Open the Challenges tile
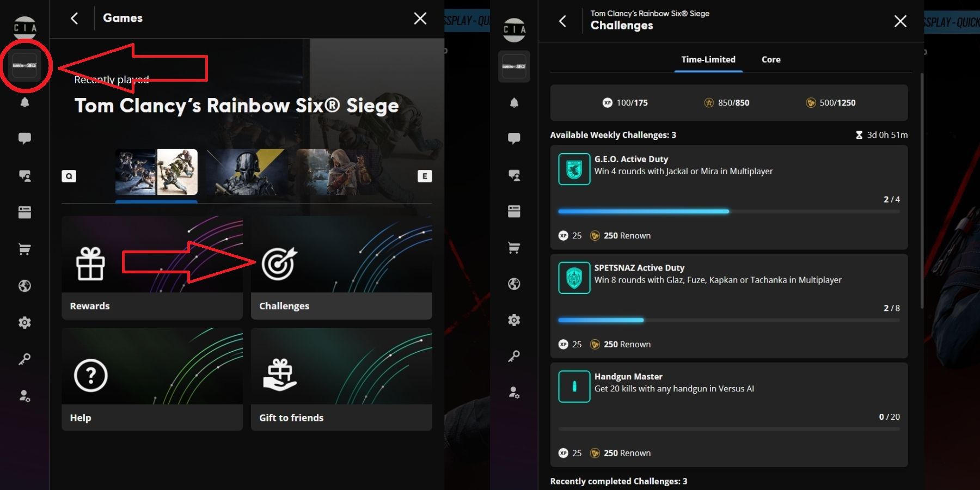The image size is (980, 490). pos(341,267)
